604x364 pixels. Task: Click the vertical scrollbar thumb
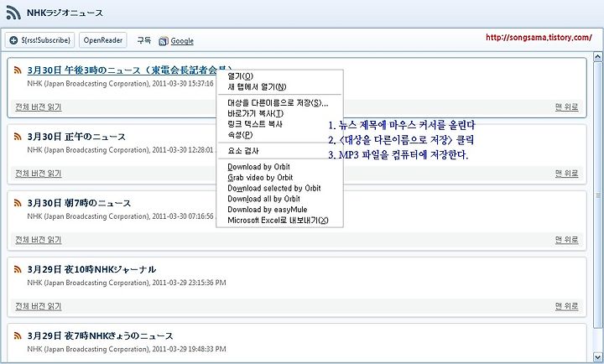(598, 195)
